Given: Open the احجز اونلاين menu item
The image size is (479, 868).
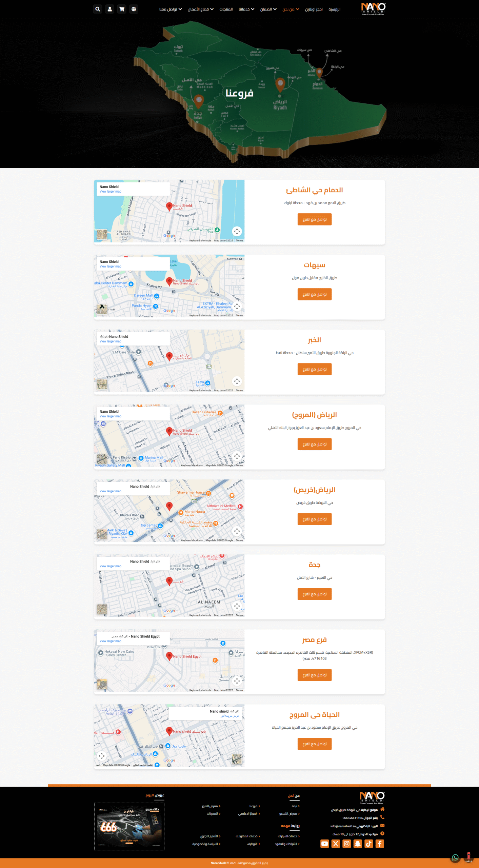Looking at the screenshot, I should pyautogui.click(x=314, y=9).
